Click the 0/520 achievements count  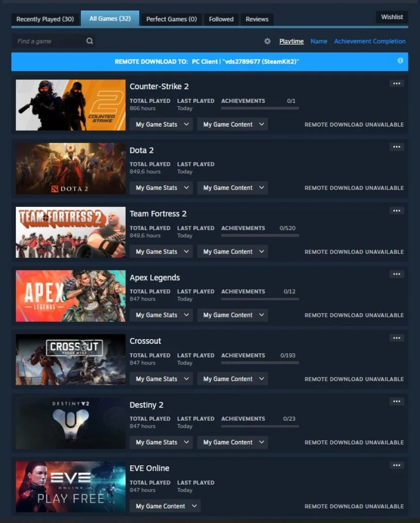pyautogui.click(x=287, y=228)
